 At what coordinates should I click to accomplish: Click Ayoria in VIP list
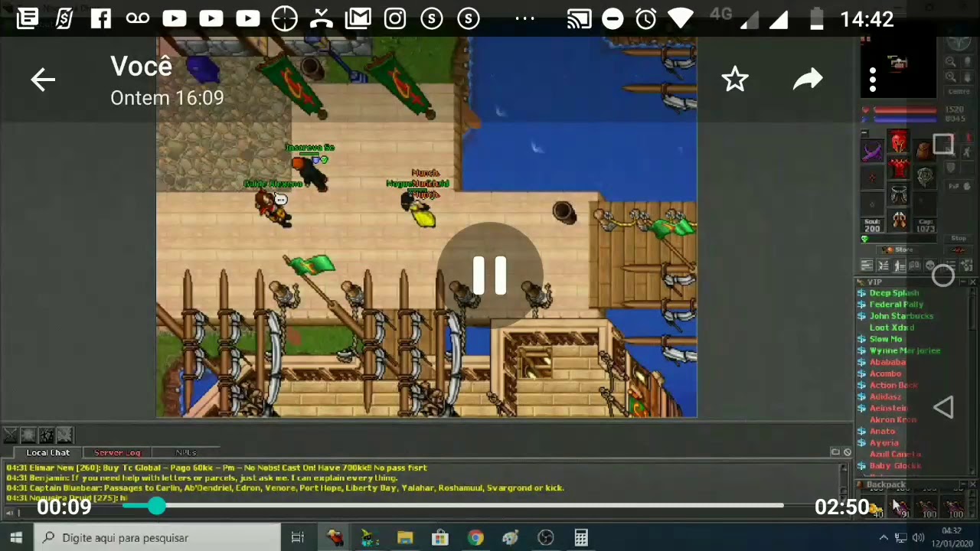coord(884,442)
